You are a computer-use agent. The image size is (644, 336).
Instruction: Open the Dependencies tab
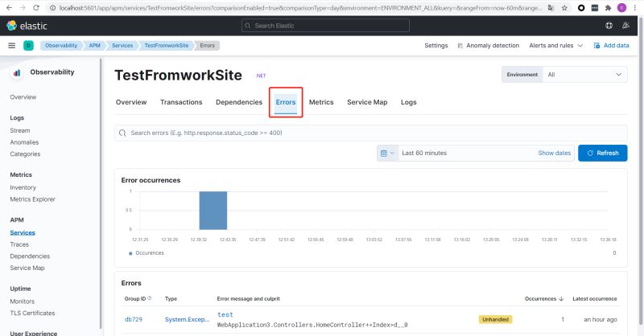click(x=239, y=102)
